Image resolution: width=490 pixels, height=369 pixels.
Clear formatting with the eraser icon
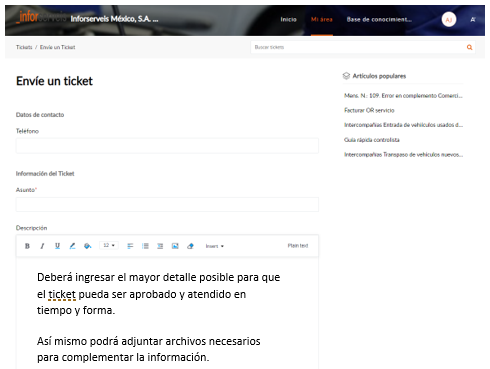click(x=190, y=246)
